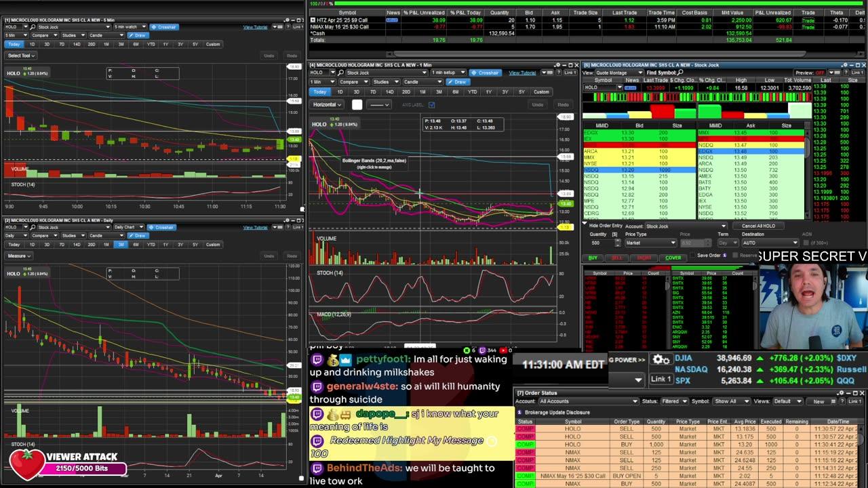Click the Cancel All HOLO button
868x488 pixels.
click(758, 226)
